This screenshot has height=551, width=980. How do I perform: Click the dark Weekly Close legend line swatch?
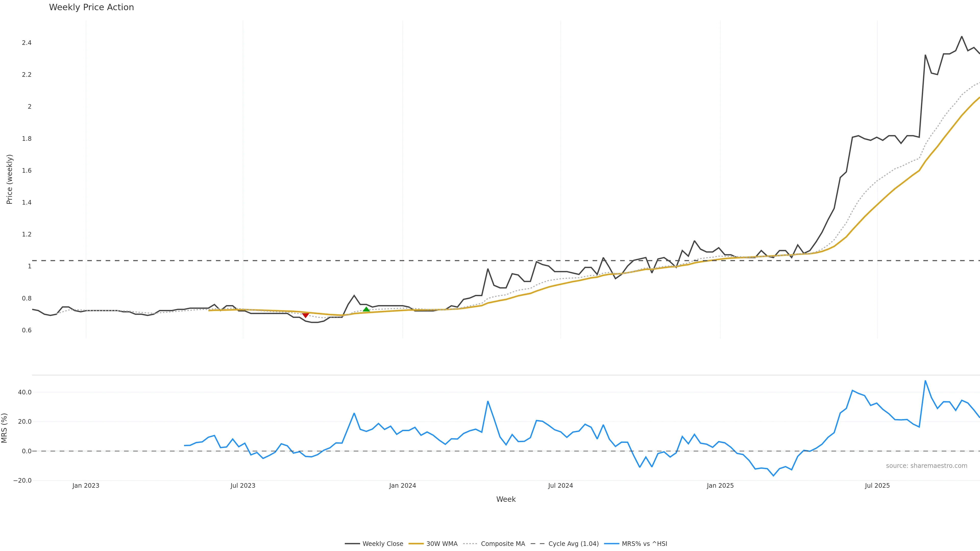coord(352,544)
